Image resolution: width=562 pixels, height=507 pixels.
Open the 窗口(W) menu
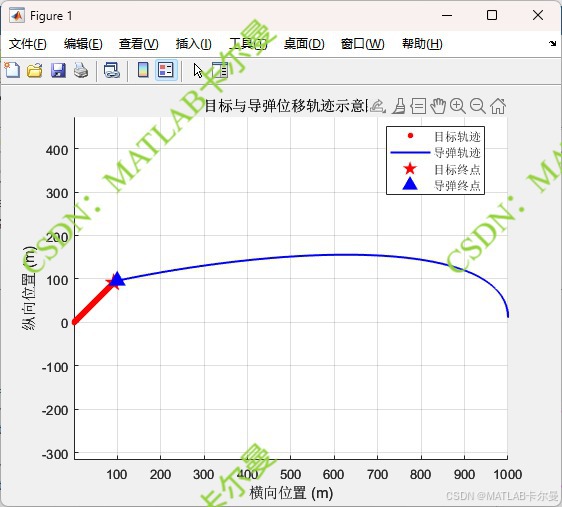click(362, 44)
